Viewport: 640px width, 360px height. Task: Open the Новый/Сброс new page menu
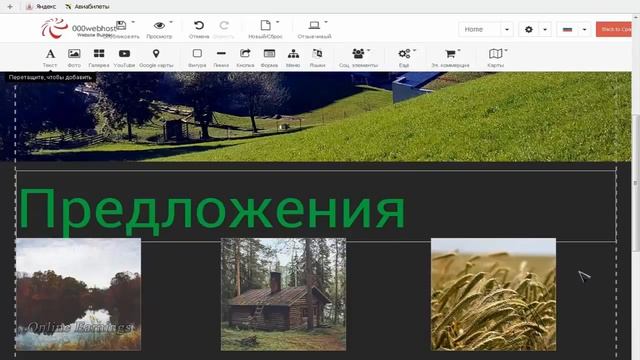(265, 29)
